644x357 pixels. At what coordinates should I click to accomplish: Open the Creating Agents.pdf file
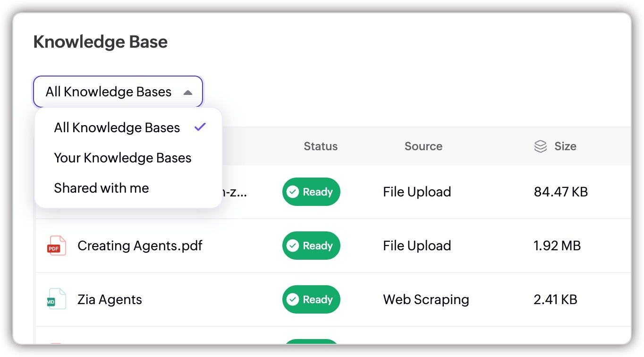pyautogui.click(x=140, y=246)
